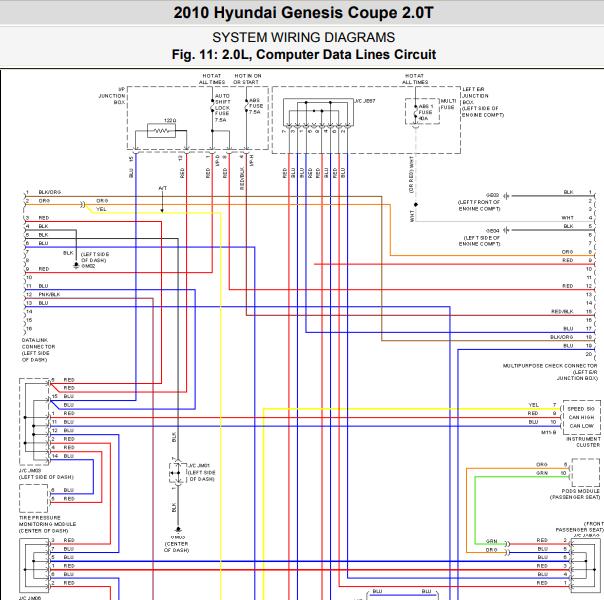
Task: Click the 'AUTO SHIFT LOCK FUSE 7.5A' label
Action: pos(222,108)
